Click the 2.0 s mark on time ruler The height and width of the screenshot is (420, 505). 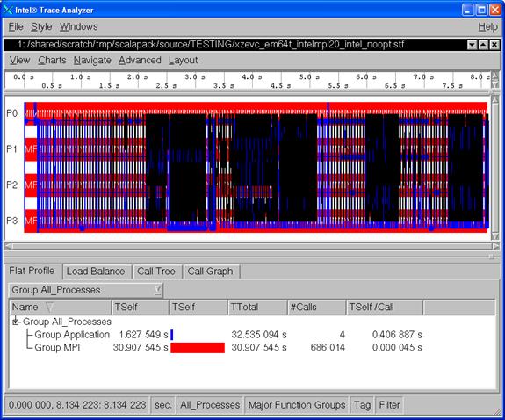[137, 77]
